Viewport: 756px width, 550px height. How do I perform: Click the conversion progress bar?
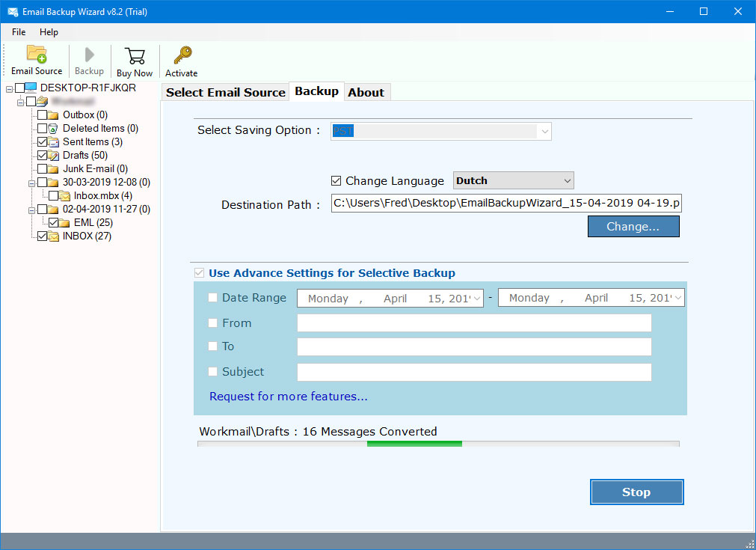pyautogui.click(x=438, y=444)
